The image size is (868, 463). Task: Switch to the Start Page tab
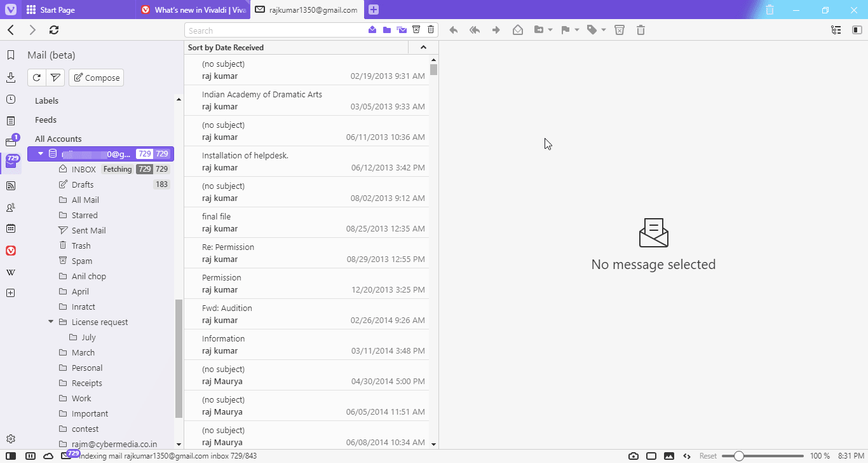tap(57, 10)
